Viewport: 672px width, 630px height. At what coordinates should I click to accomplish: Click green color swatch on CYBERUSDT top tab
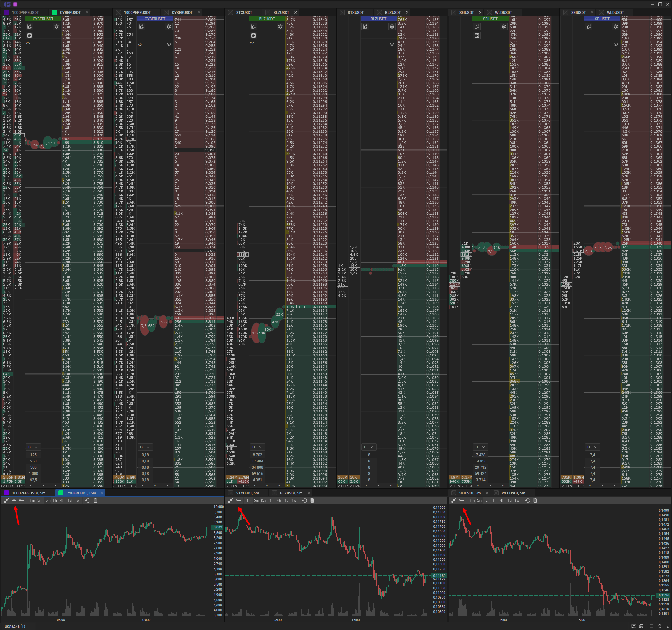click(54, 12)
